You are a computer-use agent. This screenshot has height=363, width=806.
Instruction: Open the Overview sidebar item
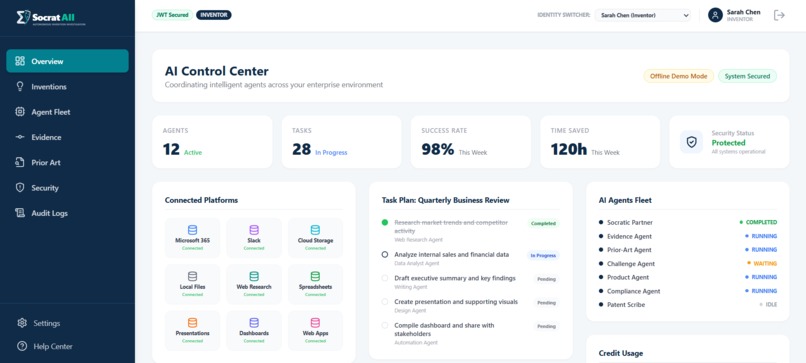[x=67, y=61]
